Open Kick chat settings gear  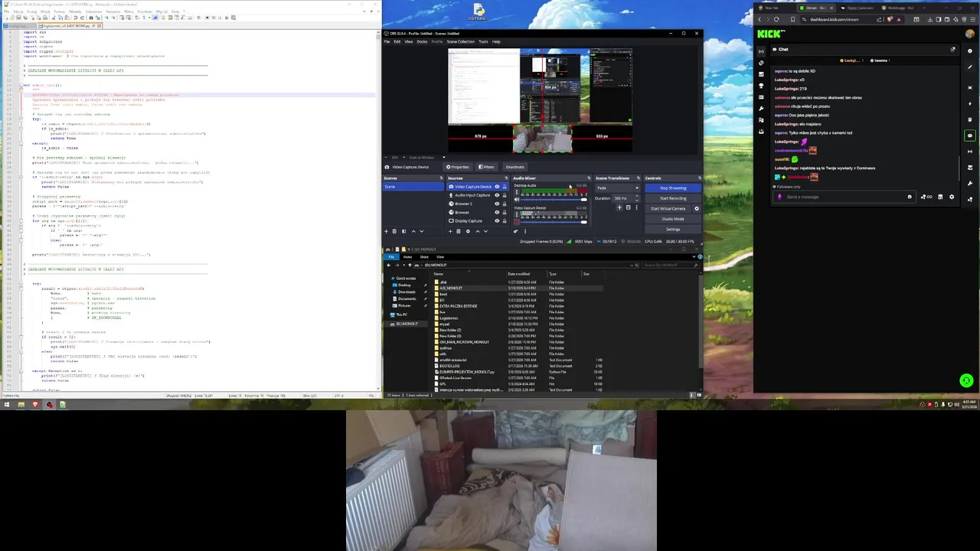coord(952,197)
